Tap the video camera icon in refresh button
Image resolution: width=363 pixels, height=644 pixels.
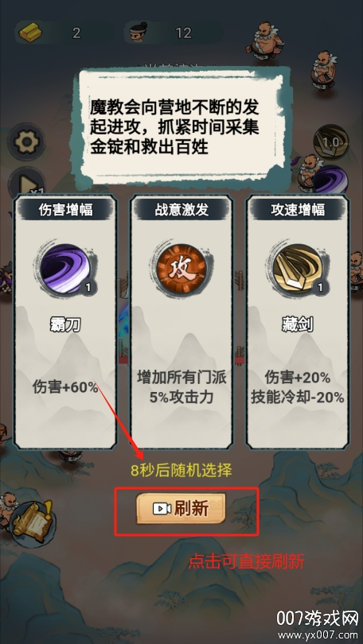[x=162, y=510]
